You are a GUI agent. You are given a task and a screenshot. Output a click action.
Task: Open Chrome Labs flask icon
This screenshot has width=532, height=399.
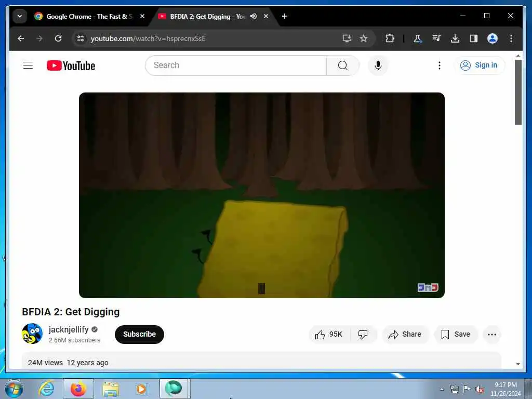coord(417,38)
